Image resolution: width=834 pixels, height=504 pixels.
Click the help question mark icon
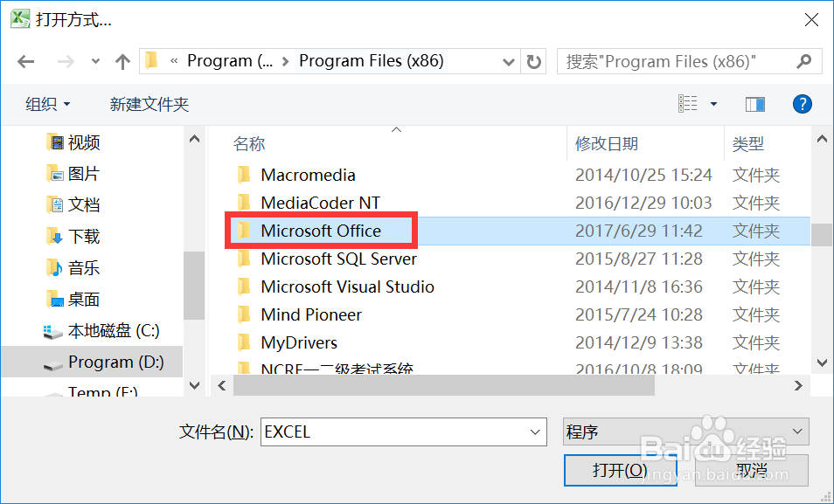click(803, 104)
